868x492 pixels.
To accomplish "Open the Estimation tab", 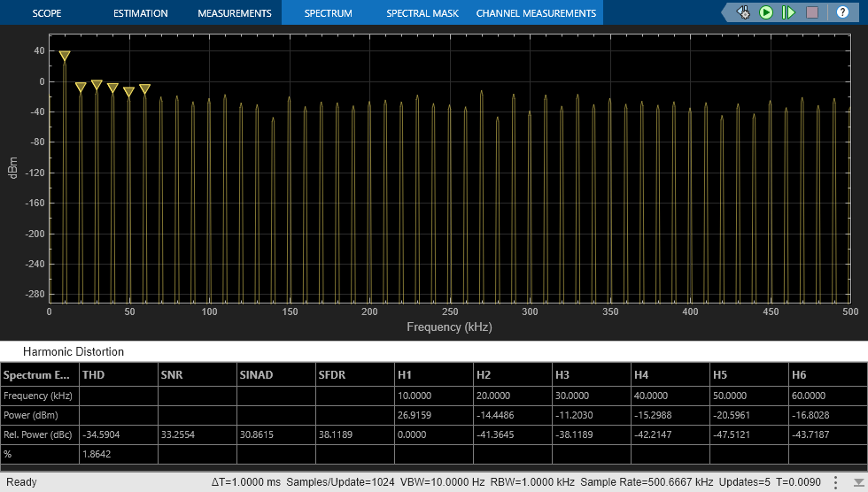I will pyautogui.click(x=140, y=13).
